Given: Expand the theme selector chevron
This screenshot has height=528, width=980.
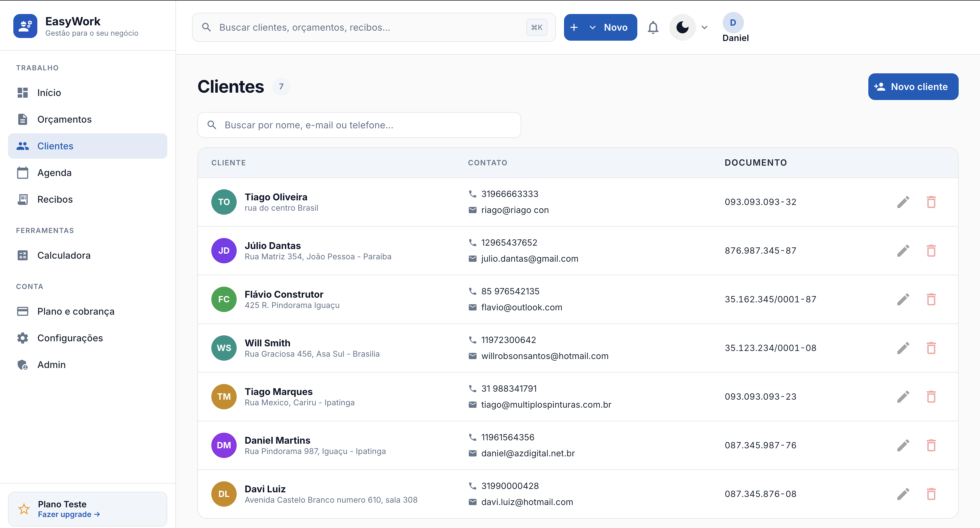Looking at the screenshot, I should pos(704,27).
